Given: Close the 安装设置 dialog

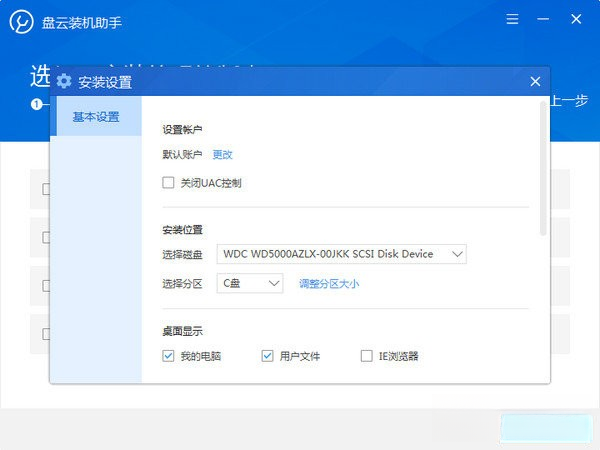Looking at the screenshot, I should point(535,81).
